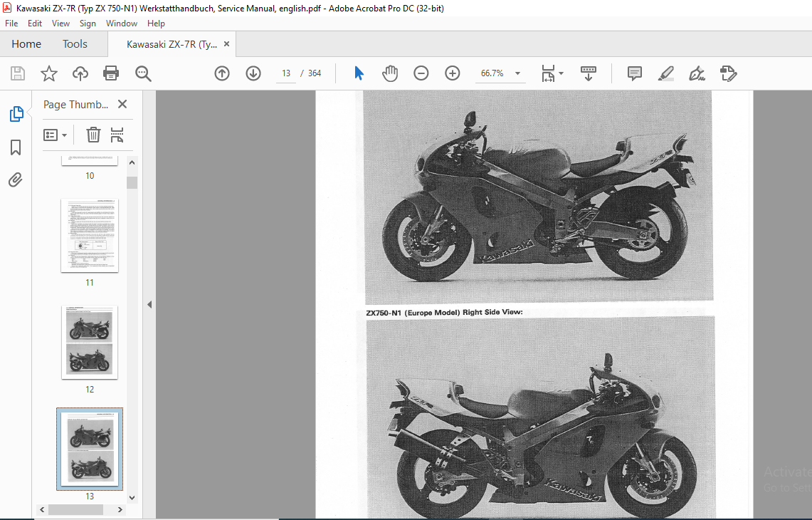The width and height of the screenshot is (812, 520).
Task: Expand fit page options dropdown arrow
Action: click(x=561, y=73)
